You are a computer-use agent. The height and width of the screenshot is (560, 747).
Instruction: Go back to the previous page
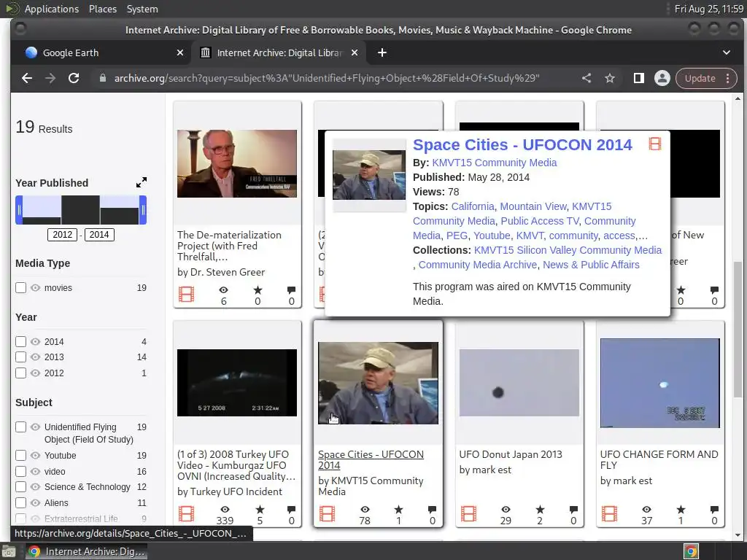click(27, 78)
